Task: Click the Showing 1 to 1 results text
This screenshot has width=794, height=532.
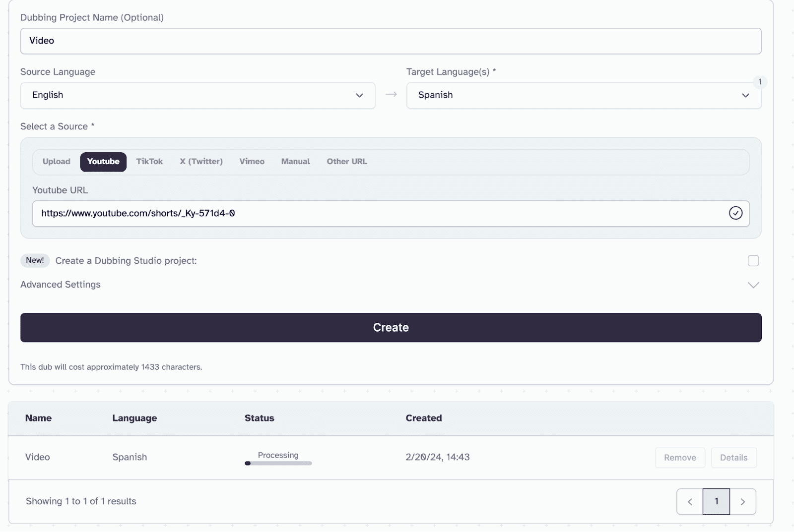Action: tap(81, 501)
